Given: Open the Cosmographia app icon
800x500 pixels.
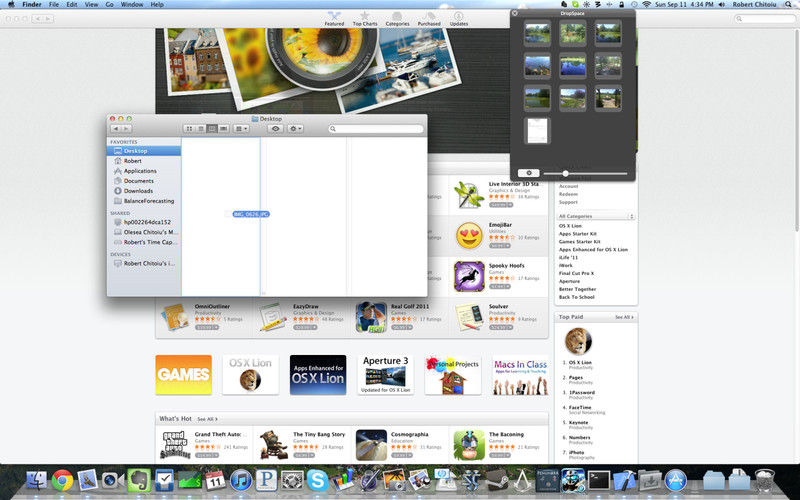Looking at the screenshot, I should click(371, 444).
